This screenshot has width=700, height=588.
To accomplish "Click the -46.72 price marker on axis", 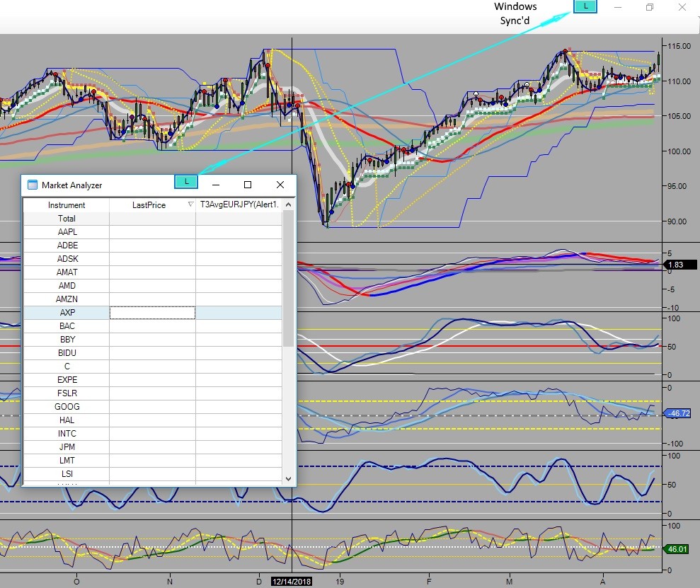I will click(678, 412).
